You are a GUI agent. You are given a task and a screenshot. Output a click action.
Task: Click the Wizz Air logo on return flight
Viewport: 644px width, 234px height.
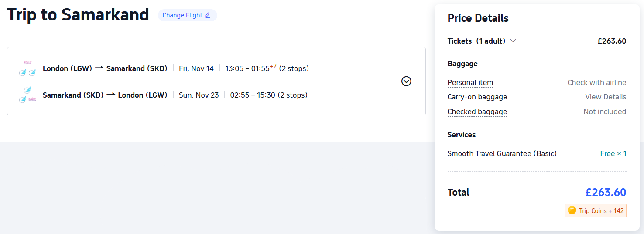tap(32, 99)
